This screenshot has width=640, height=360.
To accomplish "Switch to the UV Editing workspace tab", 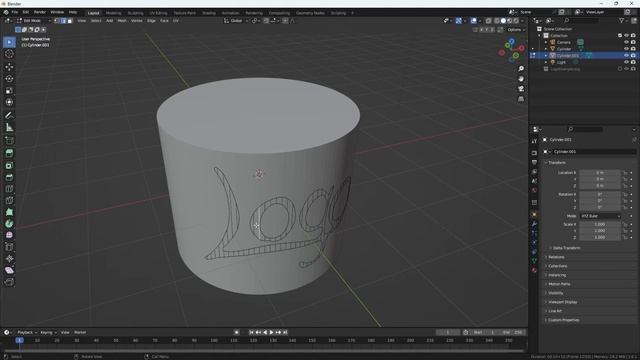I will [158, 13].
